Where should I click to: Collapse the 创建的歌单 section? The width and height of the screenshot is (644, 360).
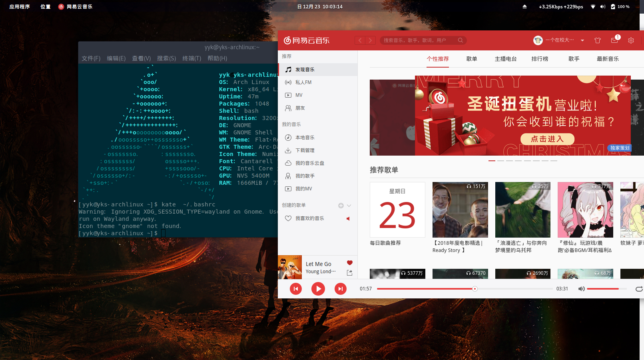[349, 206]
